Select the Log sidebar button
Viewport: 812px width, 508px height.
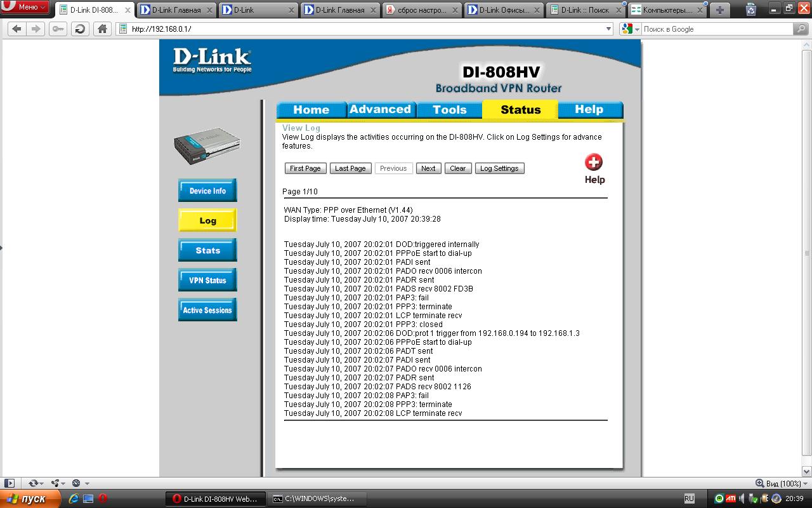point(207,221)
